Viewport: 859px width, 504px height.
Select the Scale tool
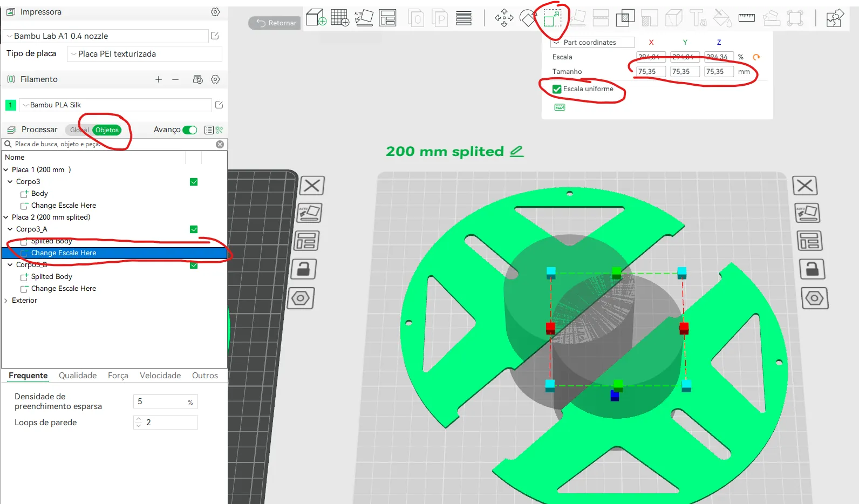[x=552, y=18]
